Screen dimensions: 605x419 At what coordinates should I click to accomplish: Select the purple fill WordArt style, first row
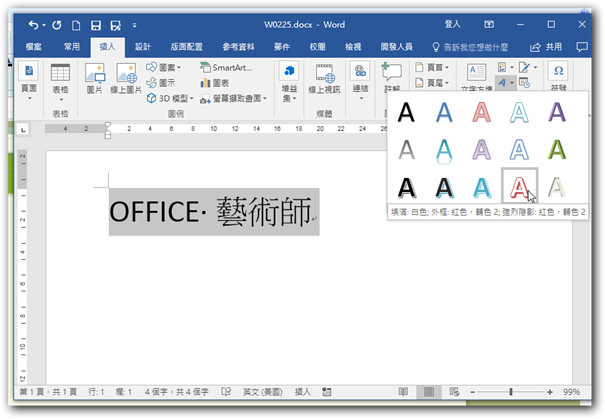[x=557, y=112]
